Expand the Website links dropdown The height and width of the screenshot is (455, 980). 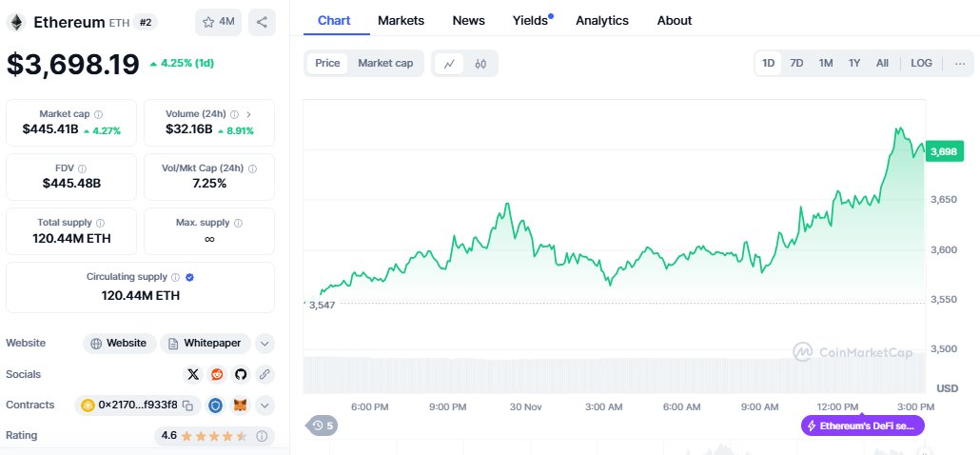pyautogui.click(x=265, y=343)
